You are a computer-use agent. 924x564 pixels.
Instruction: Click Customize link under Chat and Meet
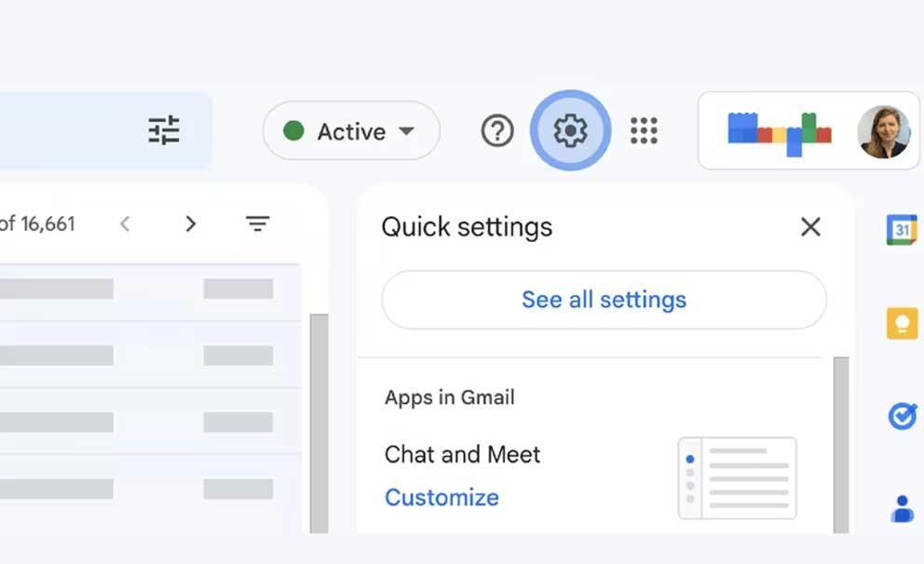click(x=442, y=498)
